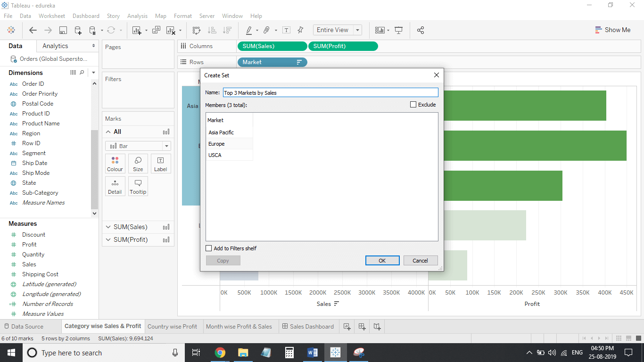Sort descending using the toolbar icon
Screen dimensions: 644x362
tap(227, 30)
